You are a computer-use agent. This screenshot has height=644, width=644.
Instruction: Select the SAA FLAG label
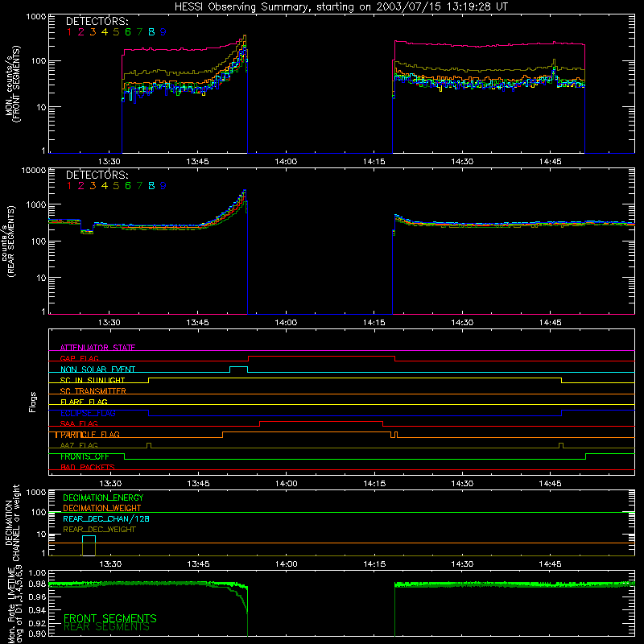(x=79, y=424)
